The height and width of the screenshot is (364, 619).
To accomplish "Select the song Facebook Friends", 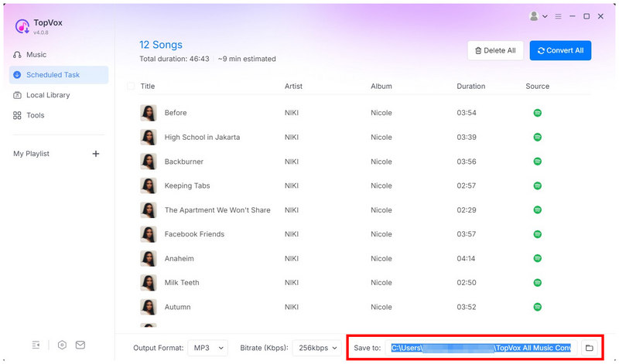I will click(x=194, y=234).
